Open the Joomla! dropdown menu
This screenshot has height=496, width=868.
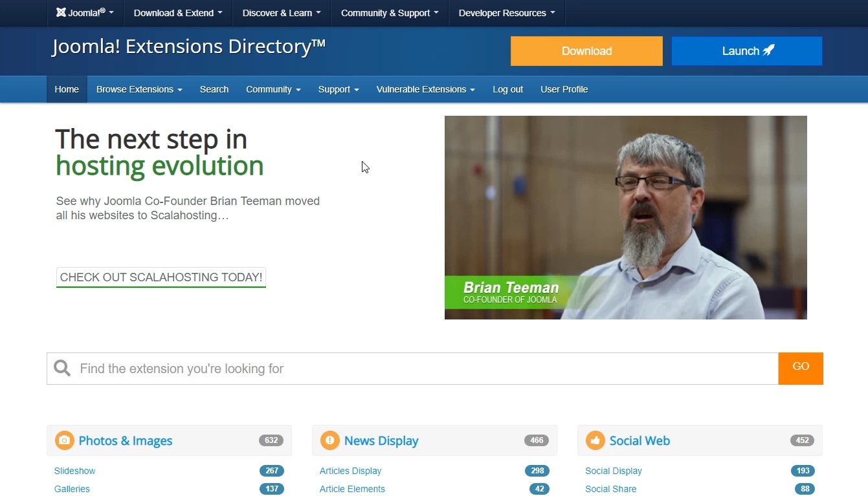coord(85,13)
